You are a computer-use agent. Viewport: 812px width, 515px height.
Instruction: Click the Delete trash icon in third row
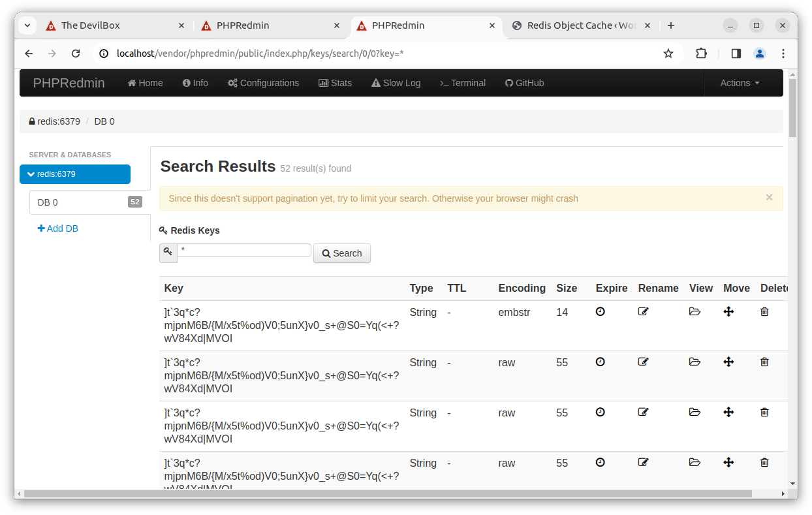tap(764, 413)
